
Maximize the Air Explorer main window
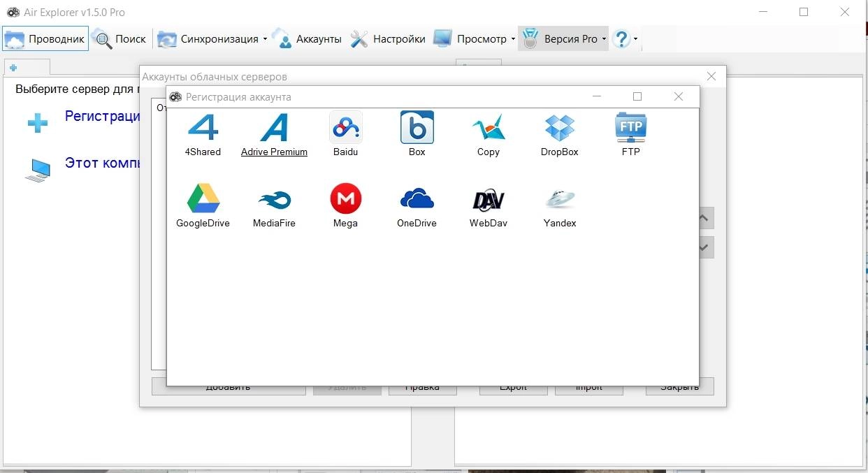click(x=804, y=12)
